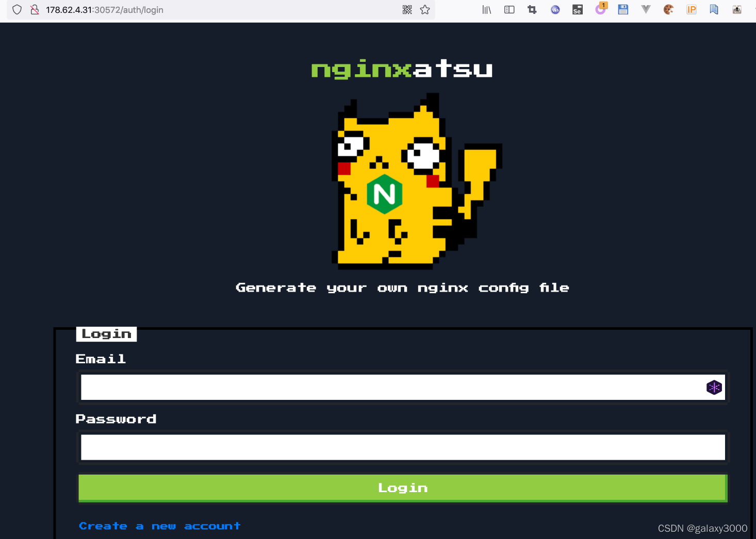Bookmark this page with the star icon
756x539 pixels.
click(x=425, y=10)
